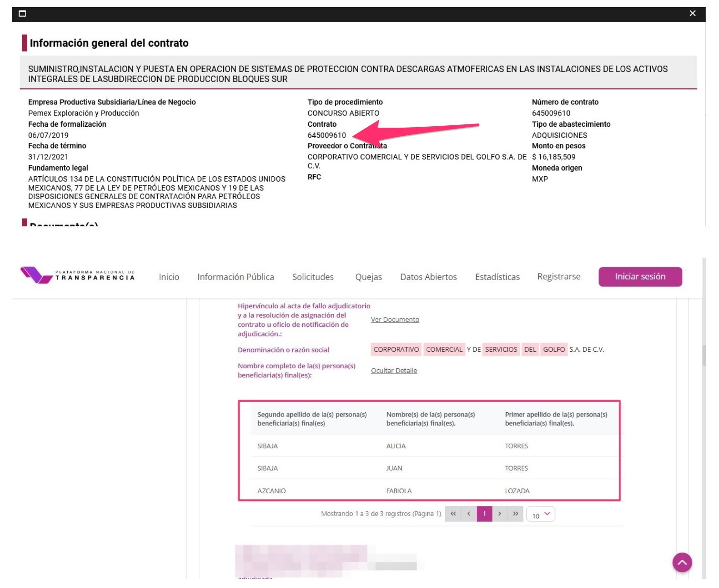Click the Iniciar sesión button

pos(640,277)
